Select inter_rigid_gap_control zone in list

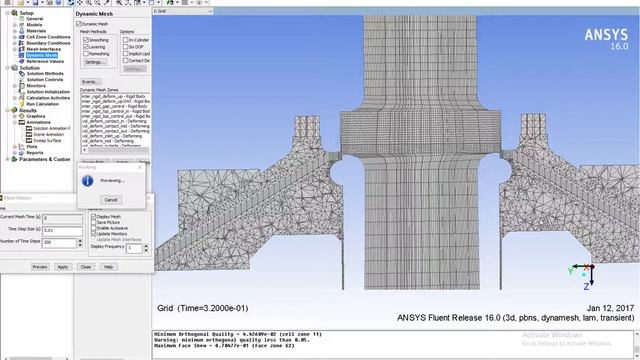[x=116, y=106]
